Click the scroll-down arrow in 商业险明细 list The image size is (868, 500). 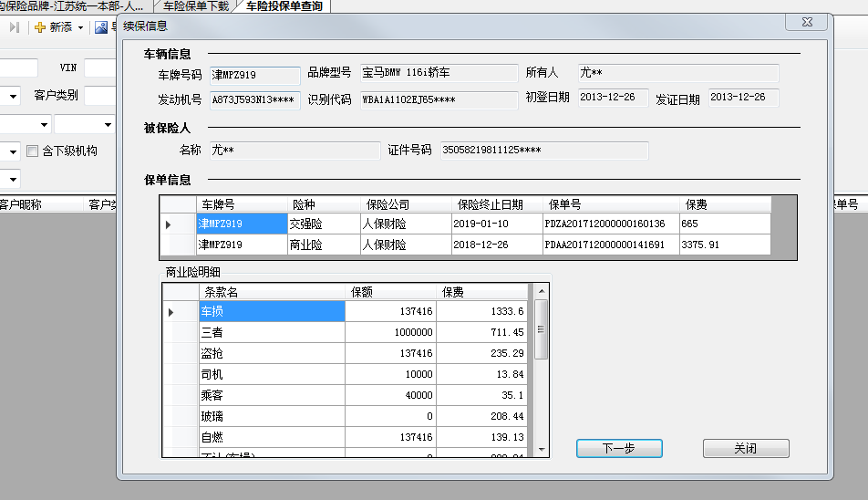click(541, 449)
